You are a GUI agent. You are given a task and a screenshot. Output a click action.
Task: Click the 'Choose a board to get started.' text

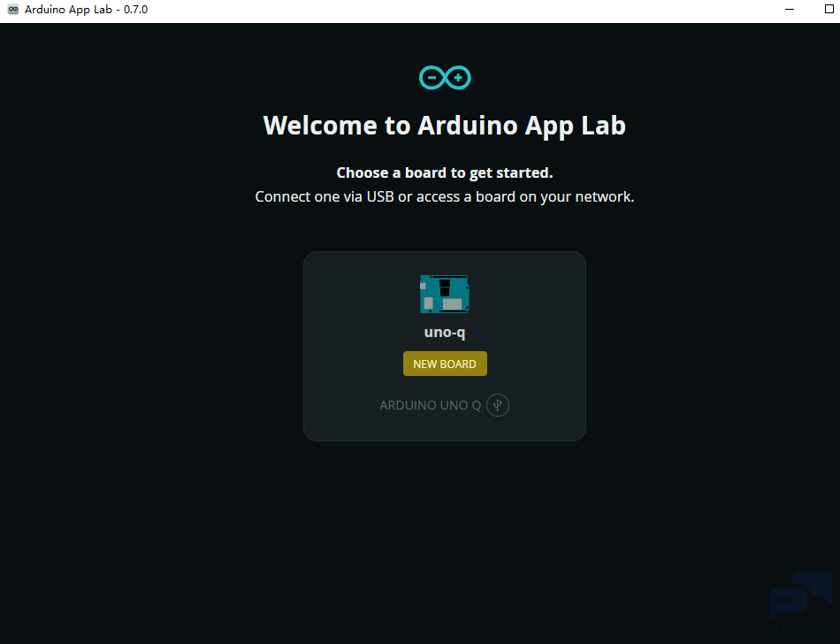[445, 172]
